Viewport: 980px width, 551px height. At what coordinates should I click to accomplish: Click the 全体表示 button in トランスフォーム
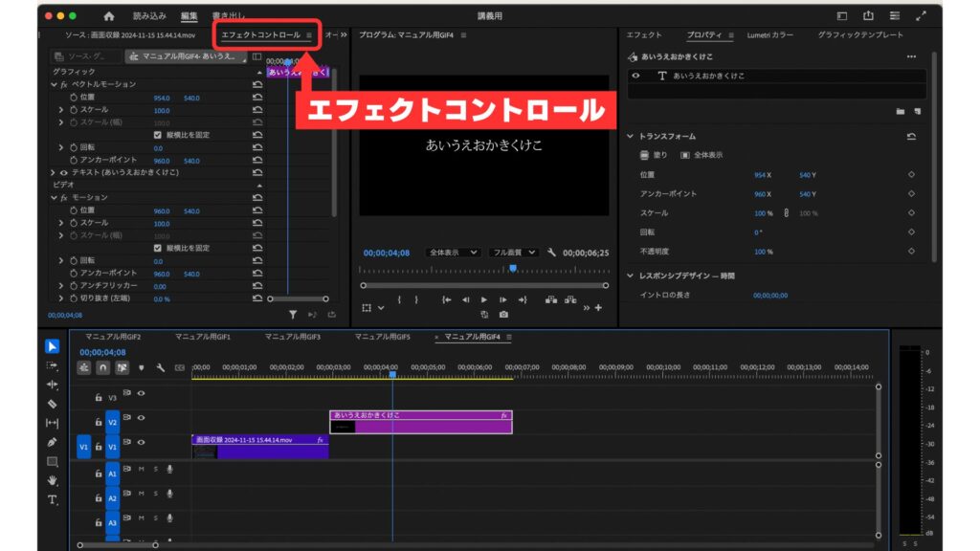[702, 155]
